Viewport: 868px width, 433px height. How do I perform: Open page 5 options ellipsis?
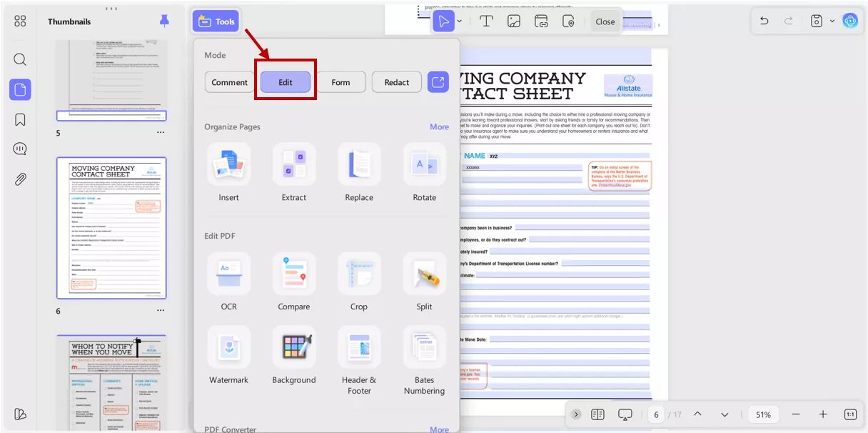(161, 133)
